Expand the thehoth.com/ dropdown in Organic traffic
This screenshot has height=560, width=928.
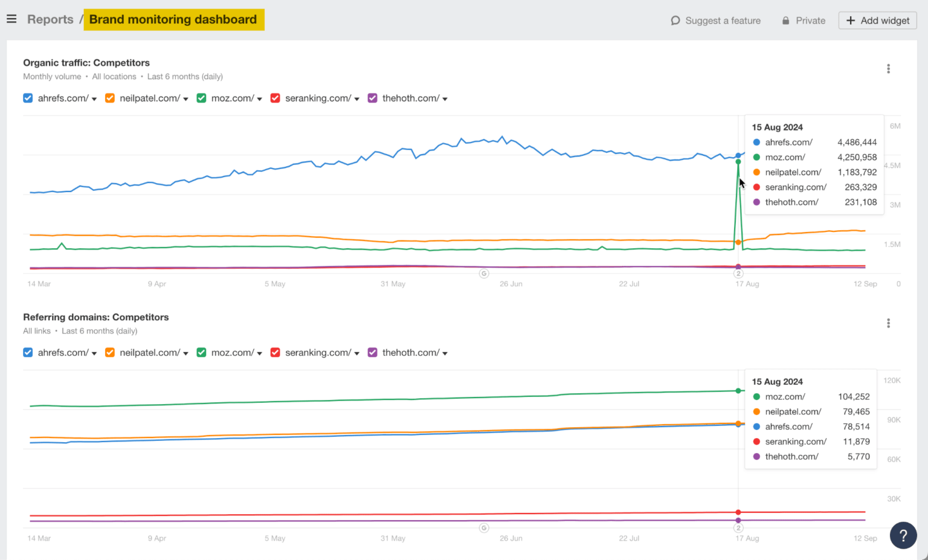point(445,98)
